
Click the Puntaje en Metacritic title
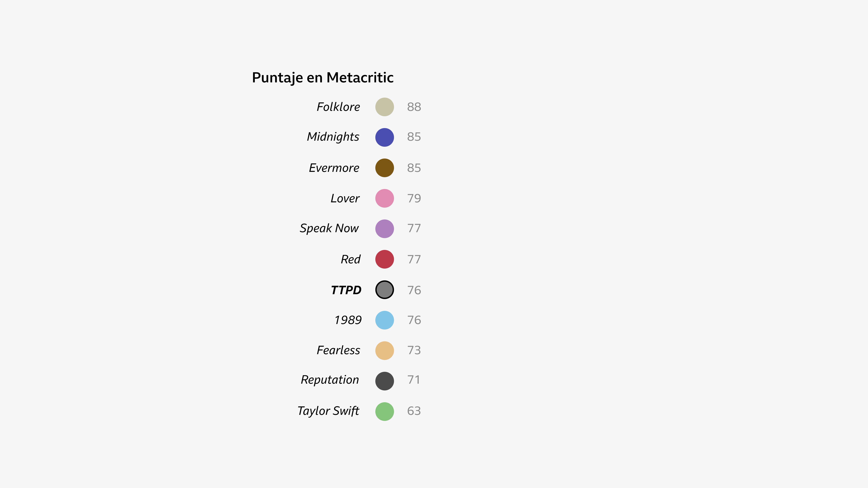click(x=322, y=78)
